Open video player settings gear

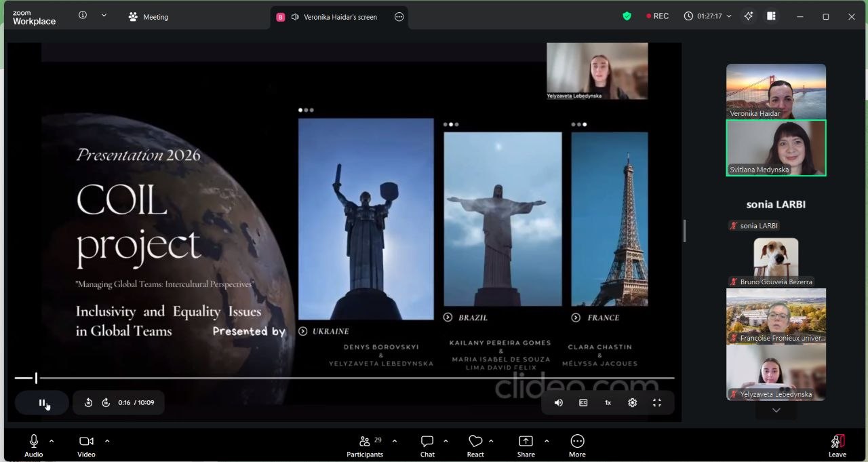point(632,403)
